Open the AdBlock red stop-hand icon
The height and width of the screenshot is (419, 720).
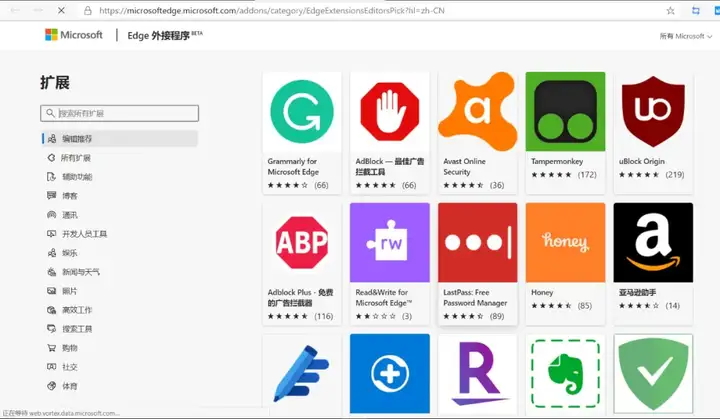click(x=389, y=112)
